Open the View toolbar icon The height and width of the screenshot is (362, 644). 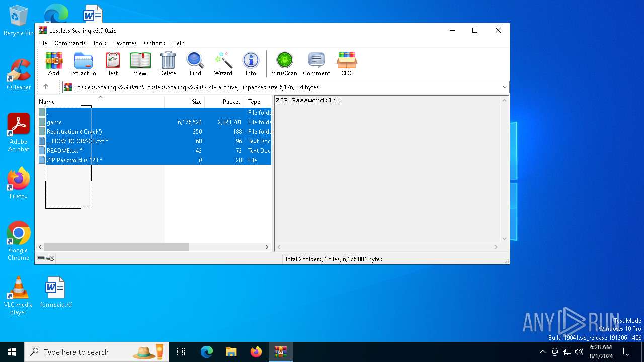pyautogui.click(x=140, y=64)
